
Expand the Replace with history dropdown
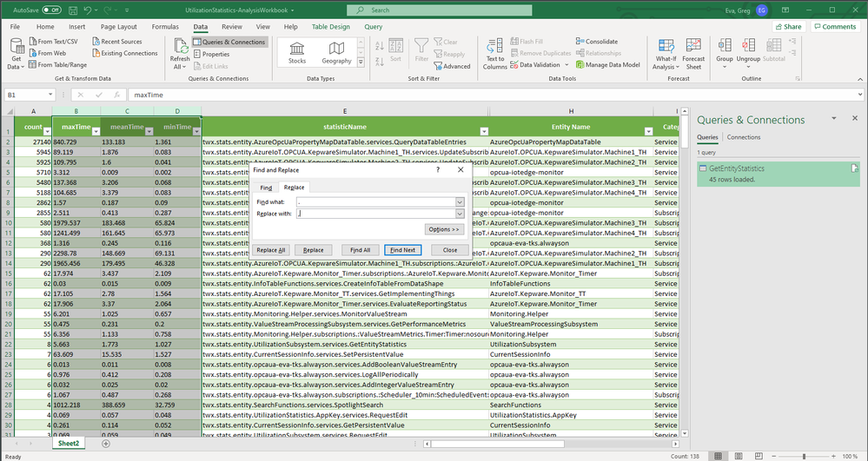coord(460,214)
